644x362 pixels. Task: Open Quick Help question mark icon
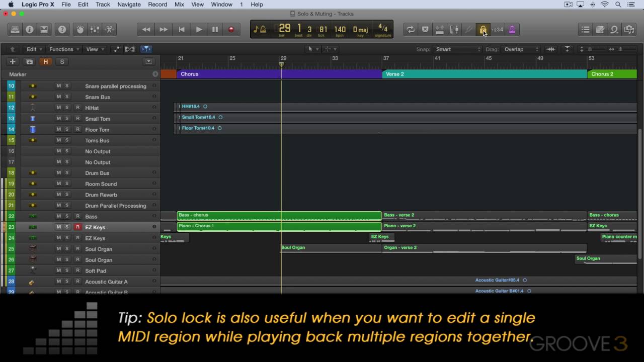pyautogui.click(x=62, y=30)
